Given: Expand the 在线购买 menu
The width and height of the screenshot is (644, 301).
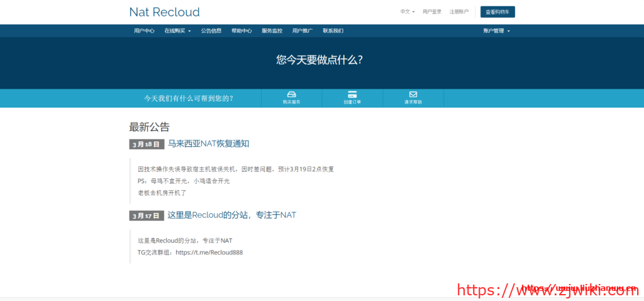Looking at the screenshot, I should [x=177, y=31].
